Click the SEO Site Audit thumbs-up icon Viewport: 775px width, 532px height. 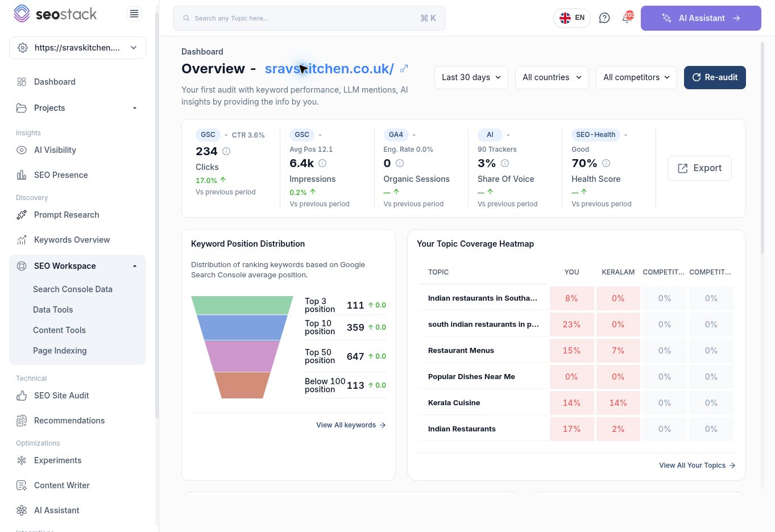point(22,396)
